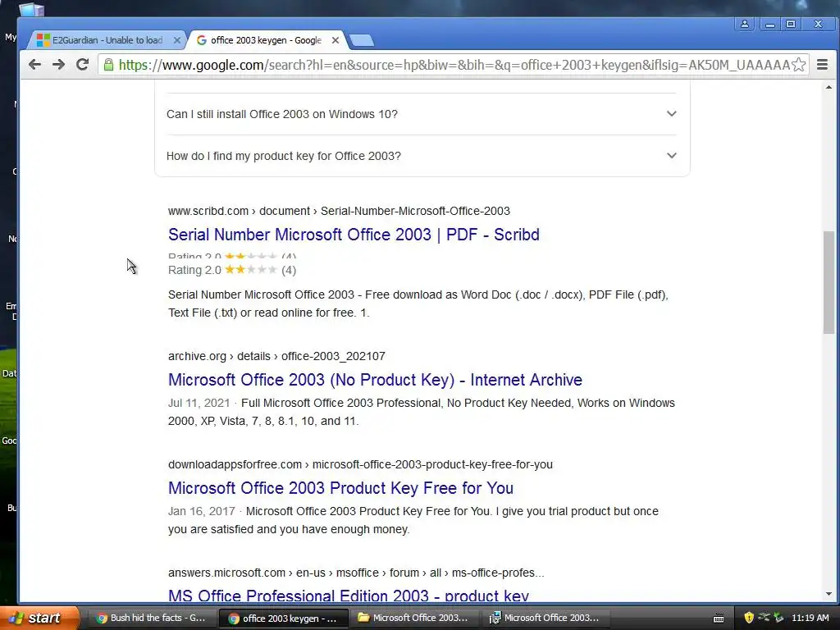
Task: Click the 11:19 AM system clock
Action: point(810,618)
